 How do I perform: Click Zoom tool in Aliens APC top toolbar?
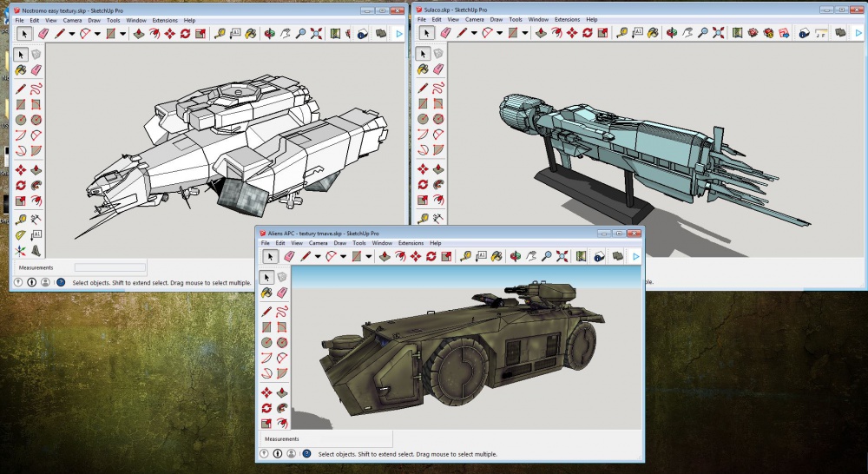[x=546, y=256]
